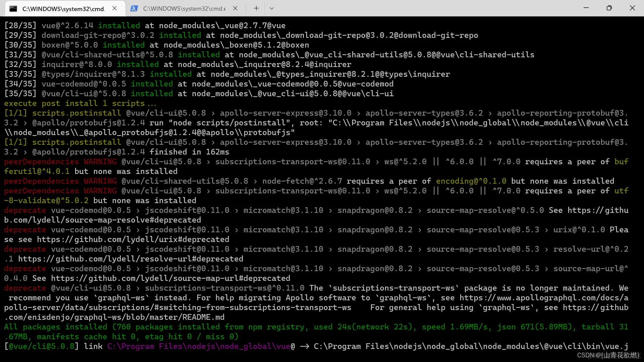The height and width of the screenshot is (362, 644).
Task: Close the first cmd.exe tab
Action: [114, 8]
